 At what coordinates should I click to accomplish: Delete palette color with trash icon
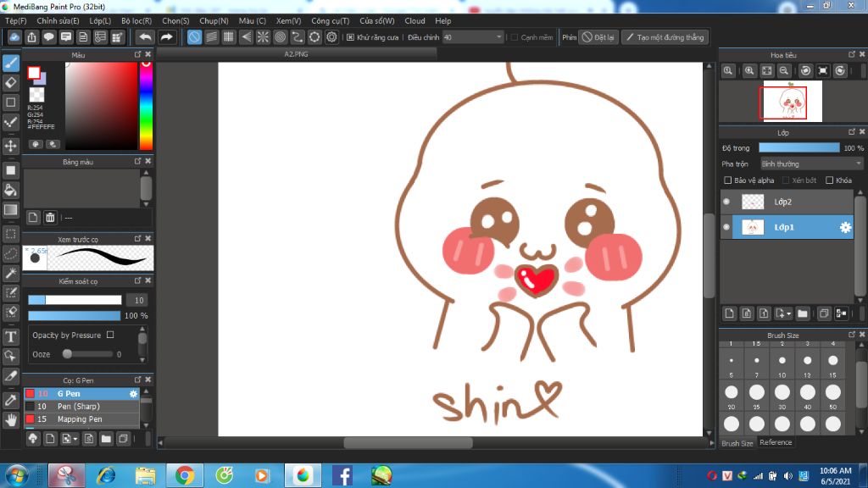pos(50,218)
